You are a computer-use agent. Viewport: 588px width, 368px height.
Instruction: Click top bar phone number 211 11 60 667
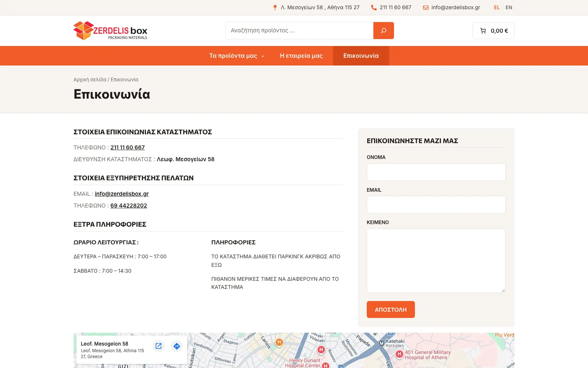[x=395, y=7]
